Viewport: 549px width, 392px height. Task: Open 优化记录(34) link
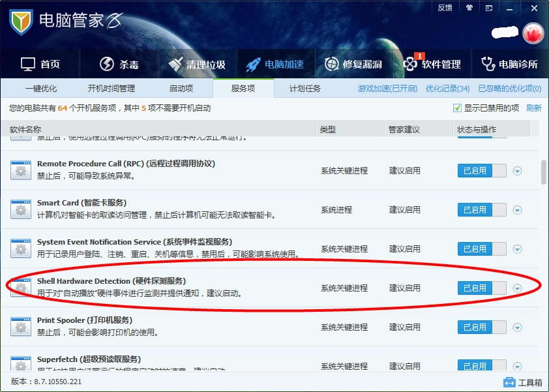[447, 89]
